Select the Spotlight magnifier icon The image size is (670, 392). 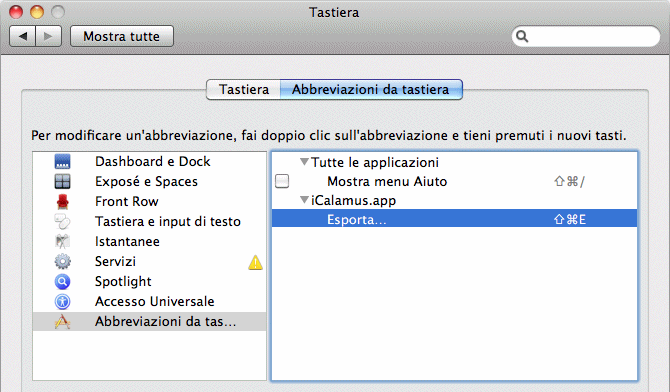62,281
